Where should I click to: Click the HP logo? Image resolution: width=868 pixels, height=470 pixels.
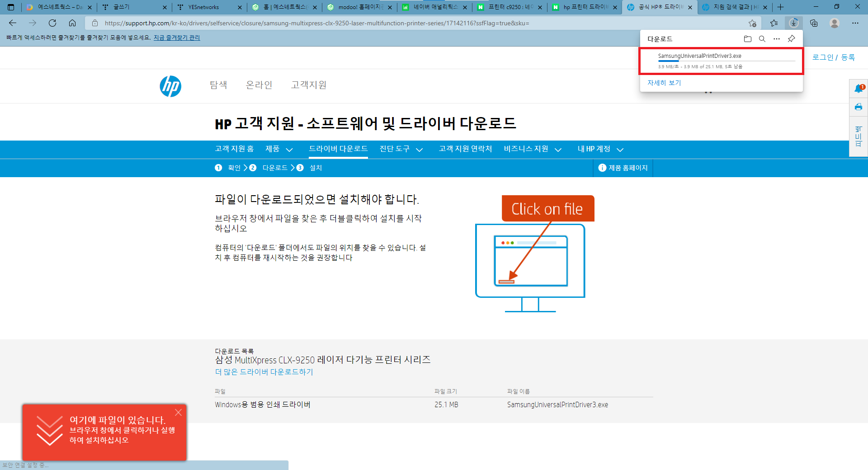[x=170, y=86]
